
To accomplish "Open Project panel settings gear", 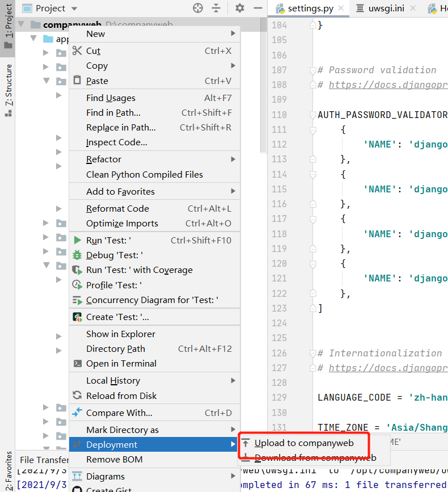I will pos(240,8).
